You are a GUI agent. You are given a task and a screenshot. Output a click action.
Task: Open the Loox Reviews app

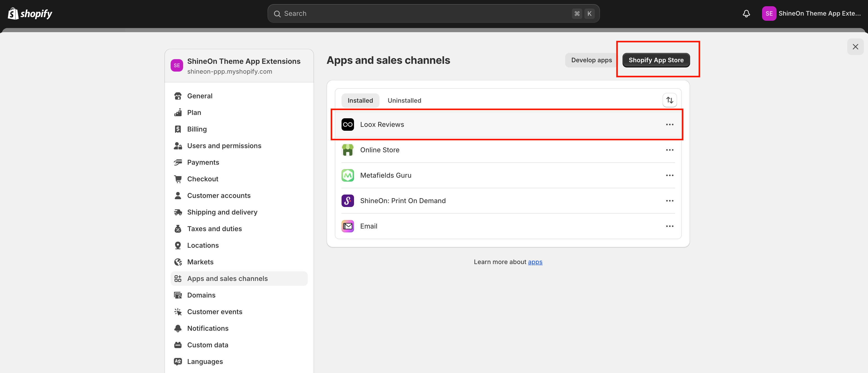(x=508, y=125)
